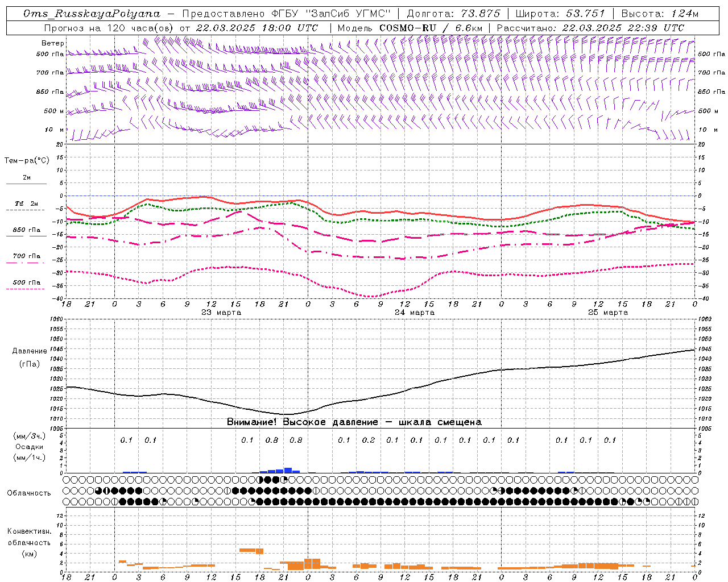Click the (км) unit under convective cloudiness
Screen dimensions: 728x582
pos(30,554)
